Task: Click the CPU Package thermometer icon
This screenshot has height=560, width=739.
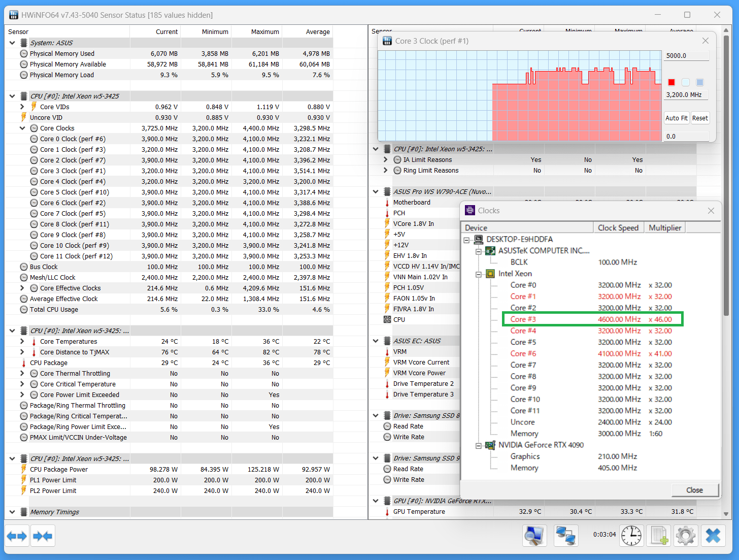Action: pos(23,363)
